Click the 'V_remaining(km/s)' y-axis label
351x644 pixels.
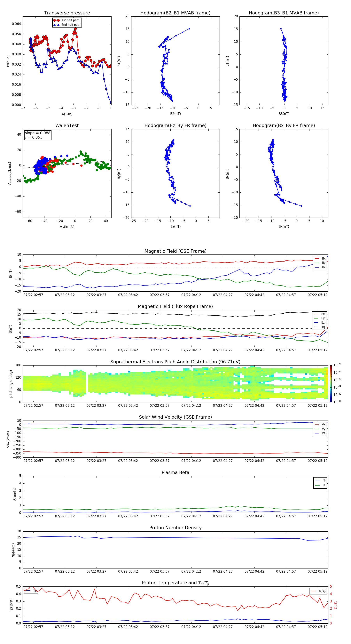point(10,173)
